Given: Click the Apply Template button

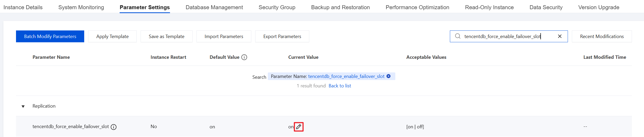Looking at the screenshot, I should click(112, 36).
